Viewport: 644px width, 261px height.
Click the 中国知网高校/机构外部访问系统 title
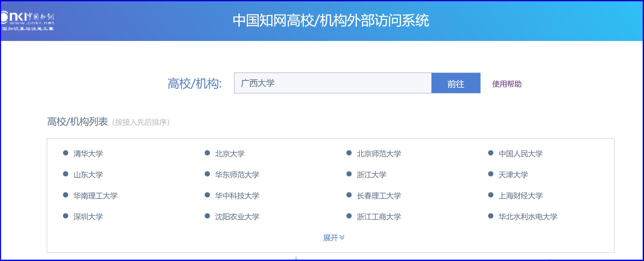click(331, 20)
